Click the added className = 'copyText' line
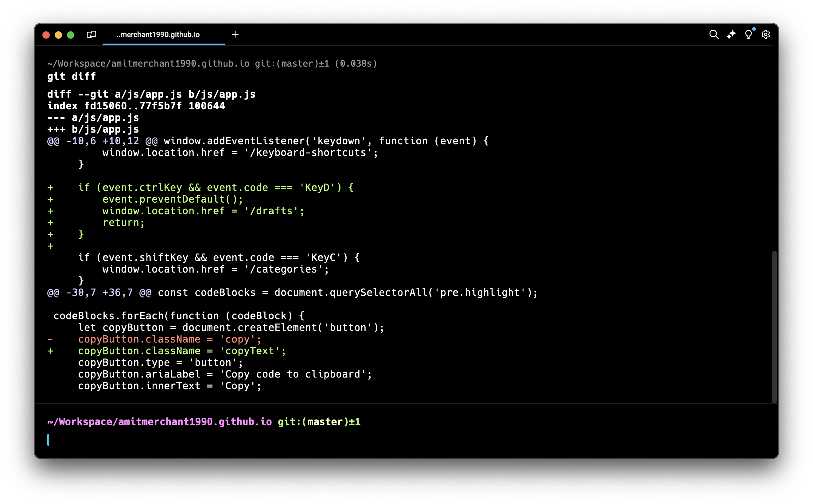The height and width of the screenshot is (504, 813). 166,351
